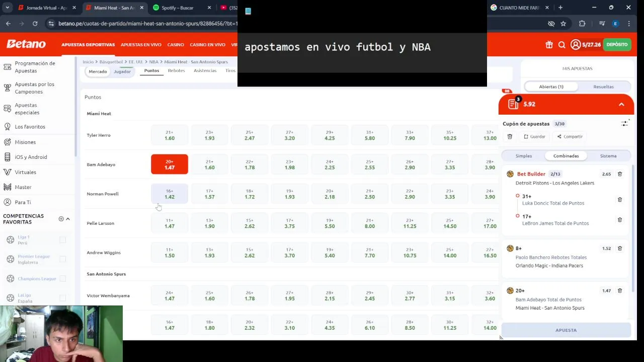Check Liga 1 Perú checkbox
Viewport: 644px width, 362px height.
pyautogui.click(x=63, y=240)
